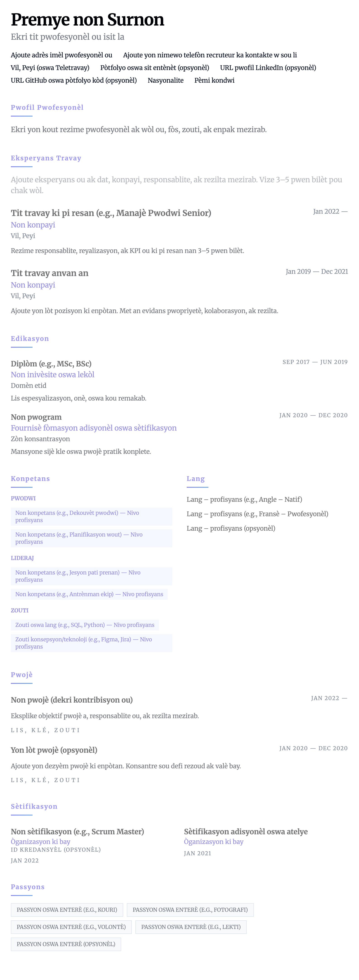Select the Antrènman ekip skill tag

pos(89,594)
